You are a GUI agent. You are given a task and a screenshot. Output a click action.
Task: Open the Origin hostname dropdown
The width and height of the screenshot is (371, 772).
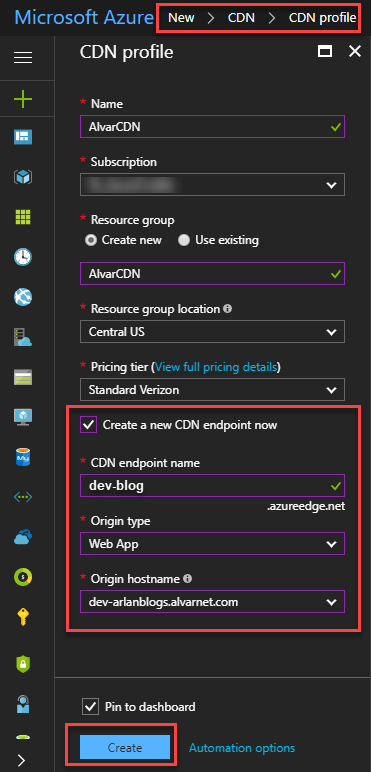pos(212,602)
